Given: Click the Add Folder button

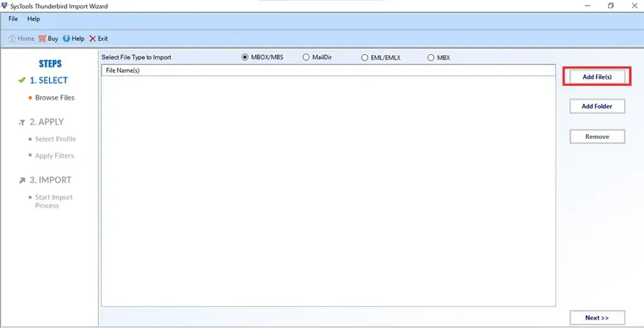Looking at the screenshot, I should click(x=597, y=106).
